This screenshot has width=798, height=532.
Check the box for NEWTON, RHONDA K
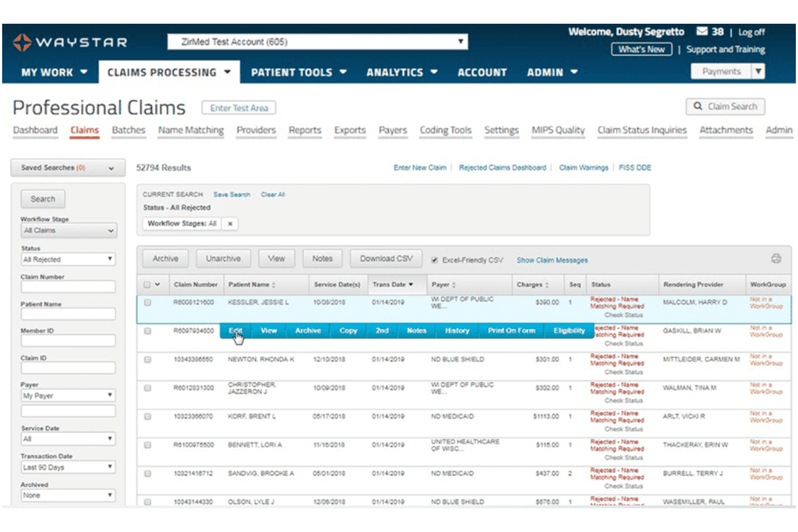[x=148, y=360]
